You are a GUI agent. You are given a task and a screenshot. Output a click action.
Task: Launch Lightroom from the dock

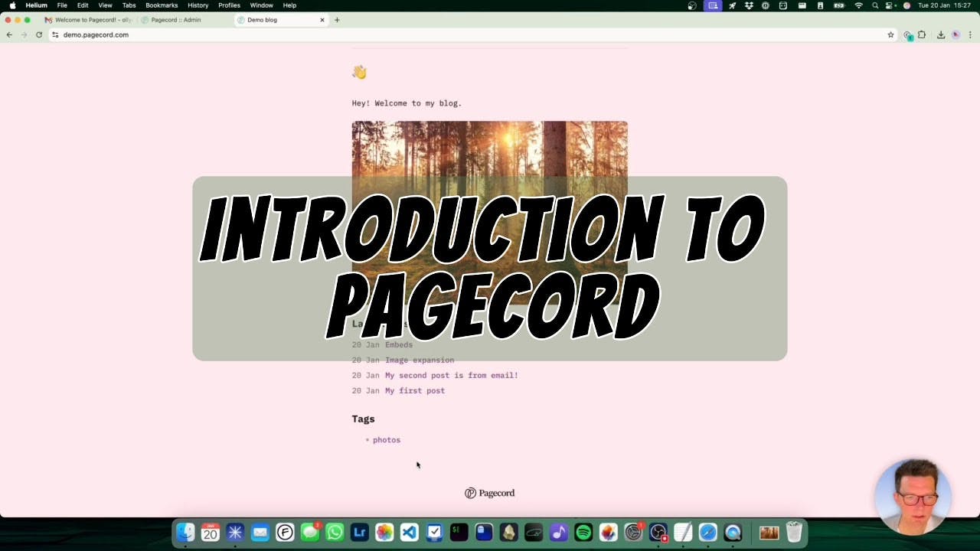(x=360, y=532)
